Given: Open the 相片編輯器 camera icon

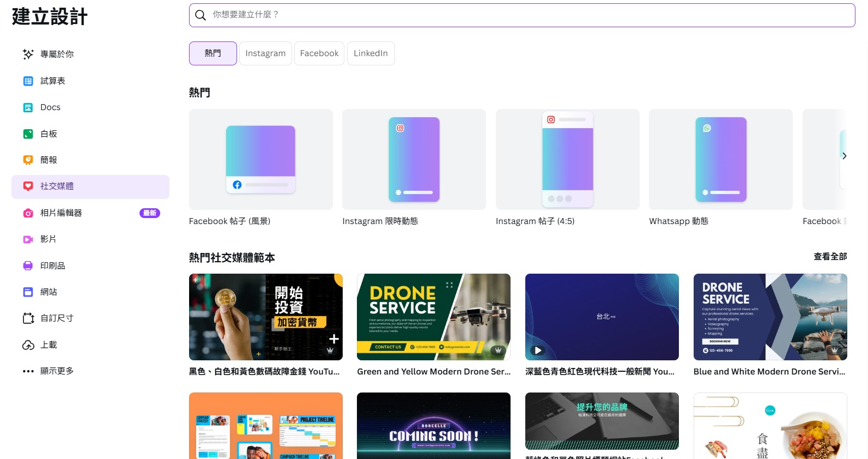Looking at the screenshot, I should click(x=28, y=213).
